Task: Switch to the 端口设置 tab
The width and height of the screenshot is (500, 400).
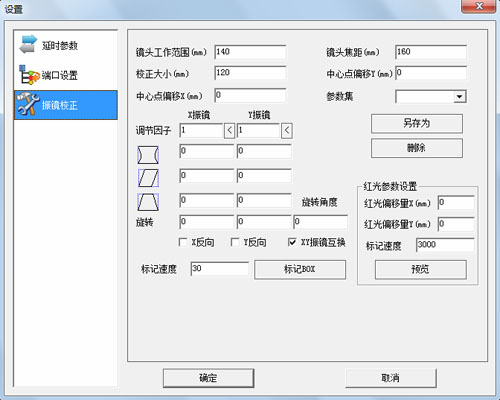Action: (60, 75)
